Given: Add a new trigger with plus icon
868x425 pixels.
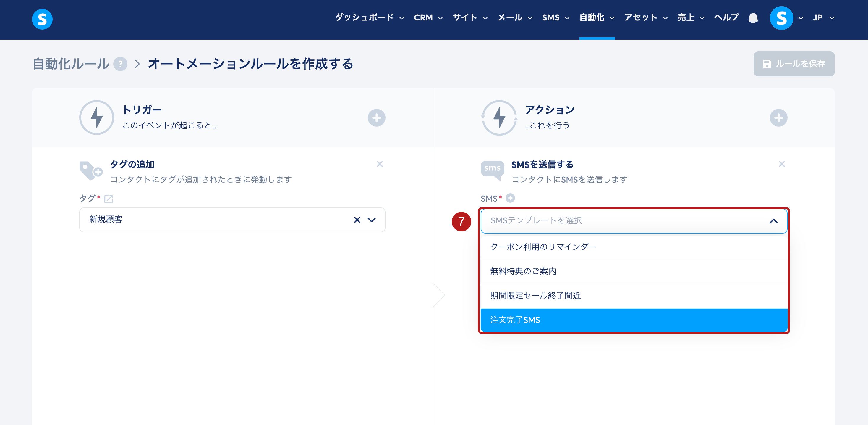Looking at the screenshot, I should (376, 118).
